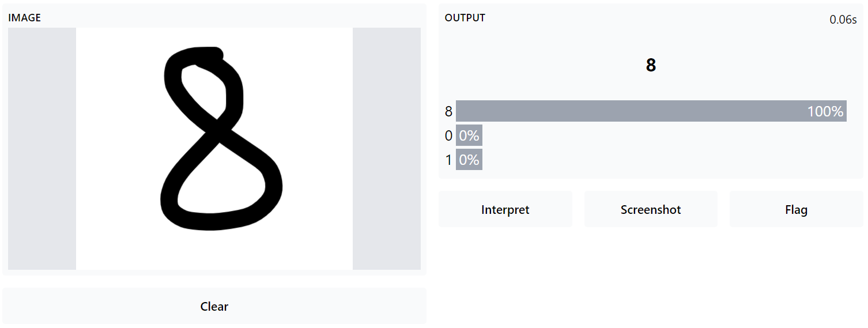Take a capture with the Screenshot button
Screen dimensions: 868x328
[x=651, y=209]
